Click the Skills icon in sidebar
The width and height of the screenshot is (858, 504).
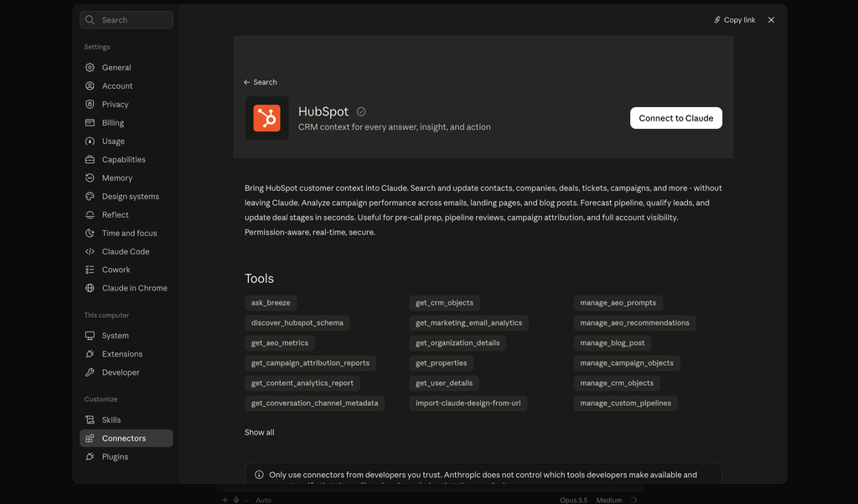click(x=90, y=419)
